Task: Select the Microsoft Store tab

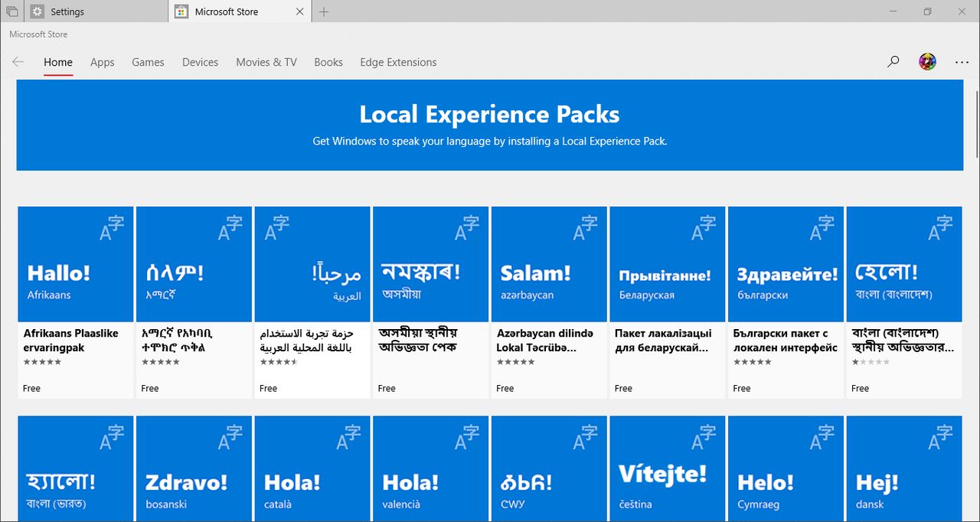Action: [240, 11]
